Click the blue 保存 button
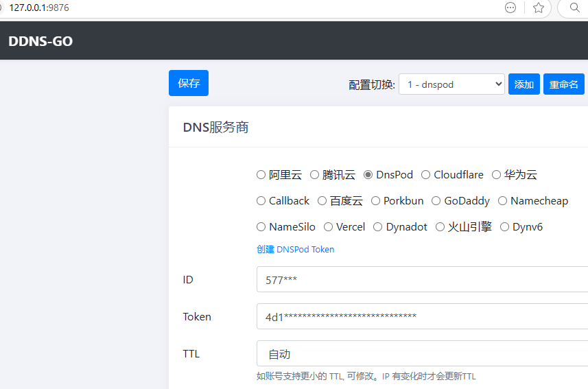 tap(189, 83)
